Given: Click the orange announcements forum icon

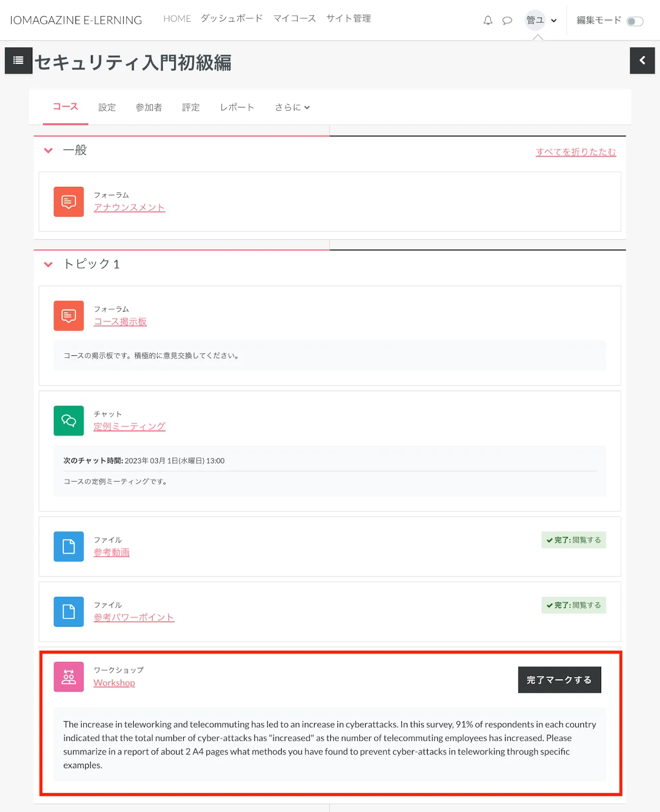Looking at the screenshot, I should [x=68, y=202].
